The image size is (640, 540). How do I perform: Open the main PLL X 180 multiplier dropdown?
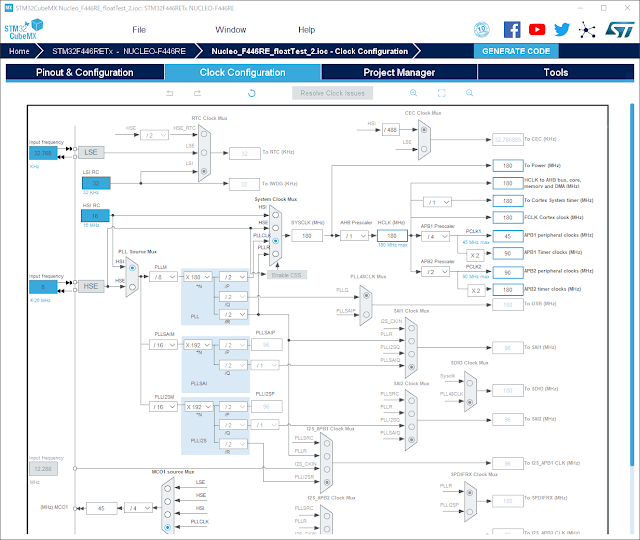(x=198, y=277)
